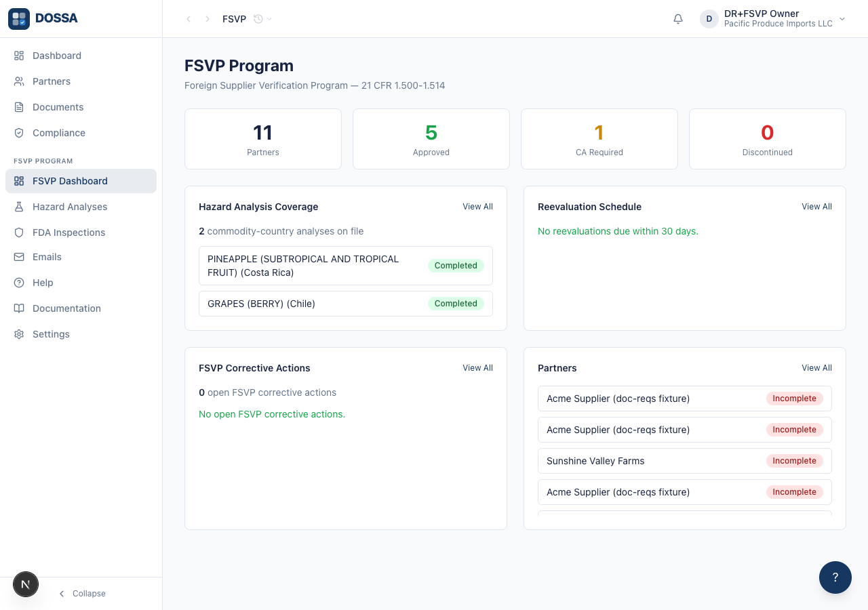Click the Hazard Analyses flask icon
Screen dimensions: 868x610
(x=19, y=207)
